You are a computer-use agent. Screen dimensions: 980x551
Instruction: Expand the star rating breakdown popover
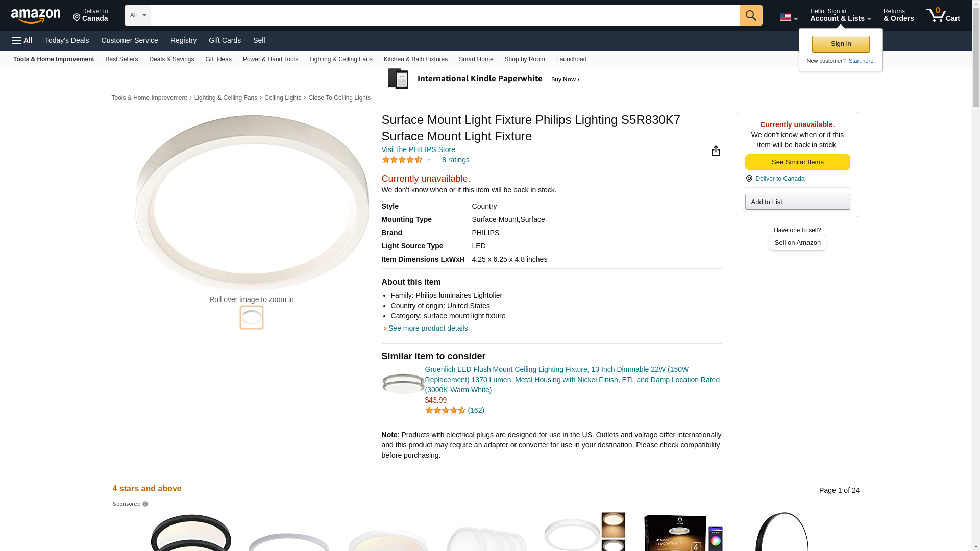(x=429, y=160)
